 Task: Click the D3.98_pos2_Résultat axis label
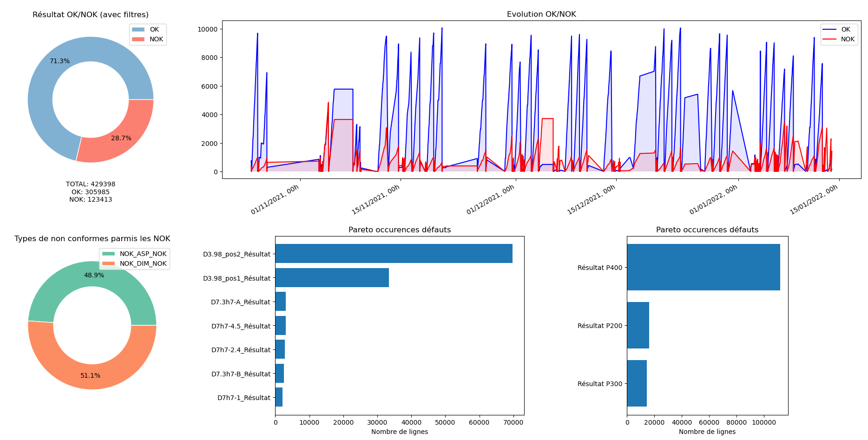[237, 254]
